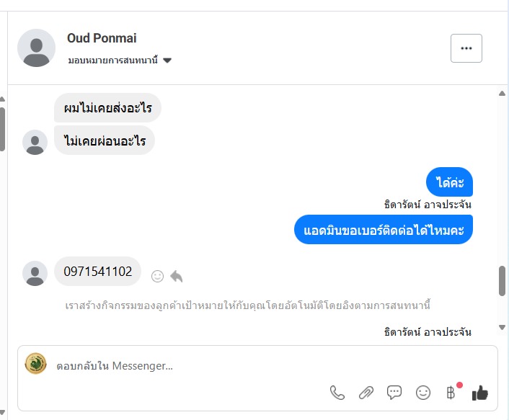Click the phone call icon

[337, 393]
